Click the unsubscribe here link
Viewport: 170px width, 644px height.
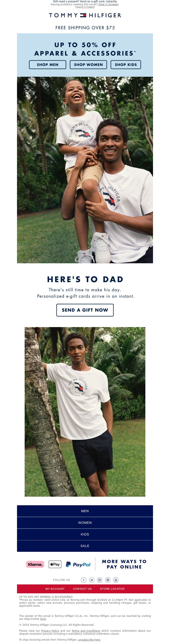[89, 640]
